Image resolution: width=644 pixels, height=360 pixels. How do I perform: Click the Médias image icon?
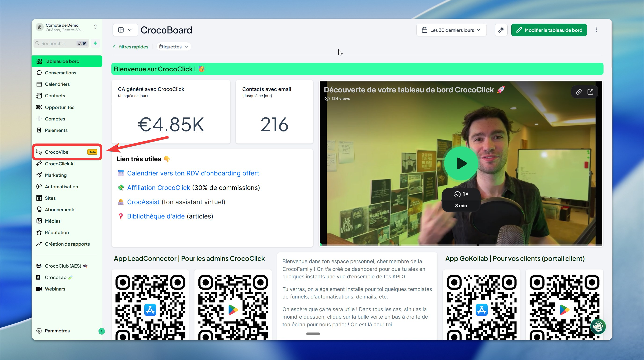(x=39, y=221)
